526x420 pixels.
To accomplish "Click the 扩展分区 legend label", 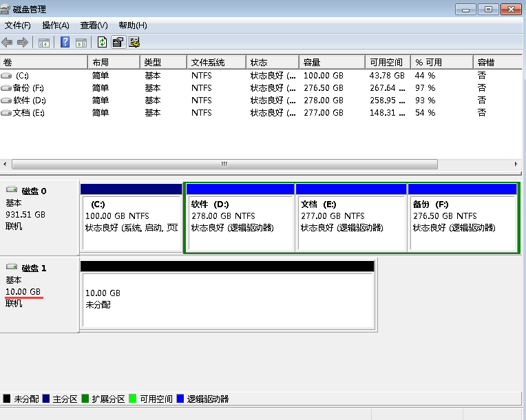I will click(108, 399).
